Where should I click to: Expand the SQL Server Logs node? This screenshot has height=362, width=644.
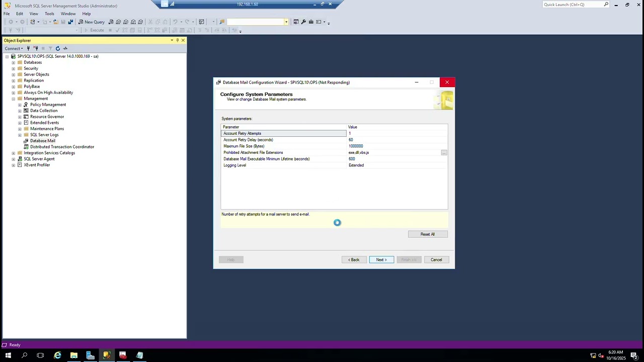(x=20, y=135)
